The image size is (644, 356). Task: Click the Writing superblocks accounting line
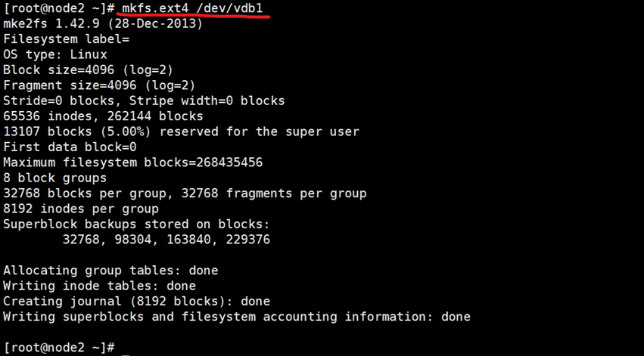point(236,317)
